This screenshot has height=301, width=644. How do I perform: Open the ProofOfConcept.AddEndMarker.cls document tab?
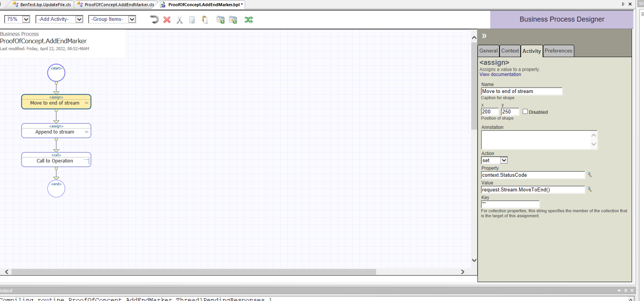(115, 5)
